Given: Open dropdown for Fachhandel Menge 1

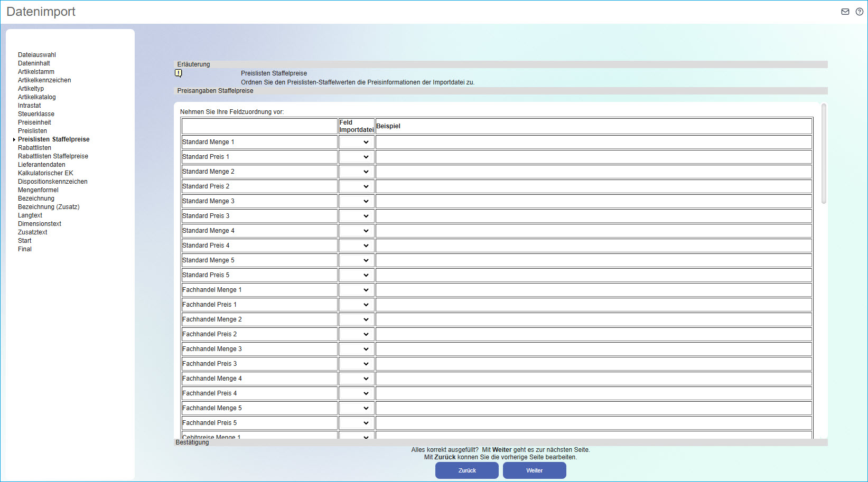Looking at the screenshot, I should (x=356, y=290).
